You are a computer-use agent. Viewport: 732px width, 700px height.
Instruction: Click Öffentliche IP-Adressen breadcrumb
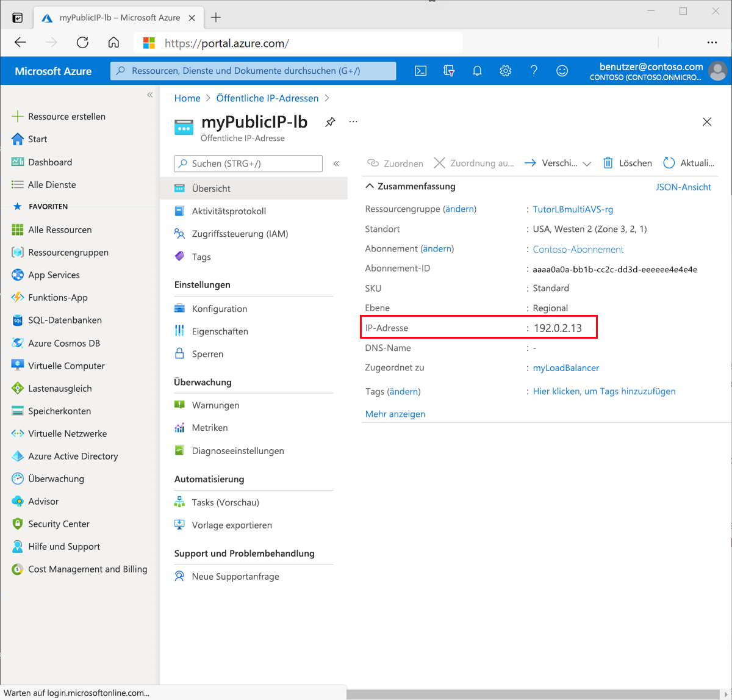[x=267, y=98]
